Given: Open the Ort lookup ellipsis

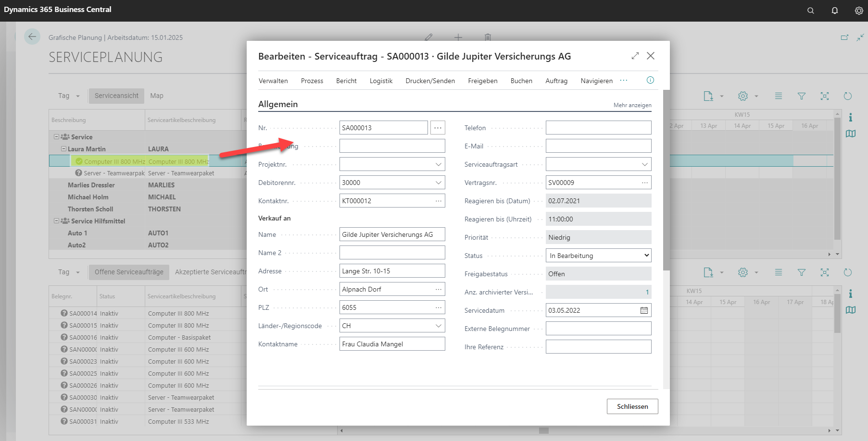Looking at the screenshot, I should (x=439, y=289).
